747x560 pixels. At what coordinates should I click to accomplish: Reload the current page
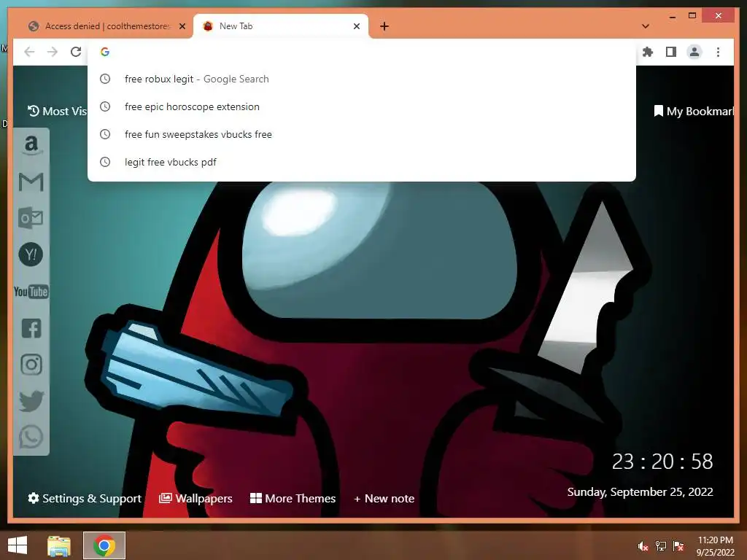click(x=76, y=52)
